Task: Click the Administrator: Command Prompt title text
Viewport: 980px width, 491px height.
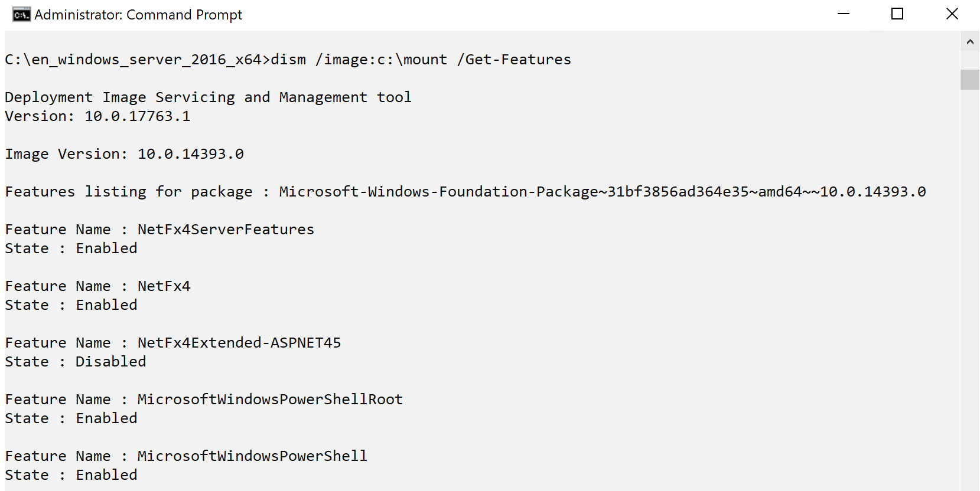Action: click(138, 15)
